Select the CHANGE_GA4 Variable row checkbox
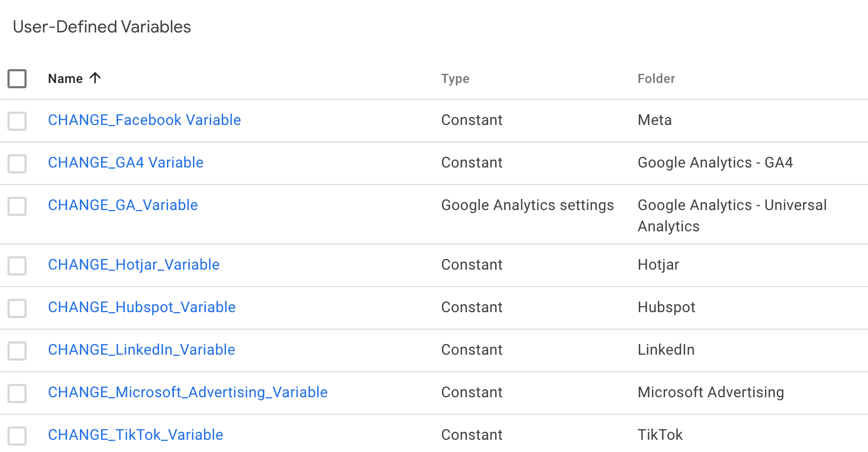This screenshot has height=452, width=868. click(17, 163)
